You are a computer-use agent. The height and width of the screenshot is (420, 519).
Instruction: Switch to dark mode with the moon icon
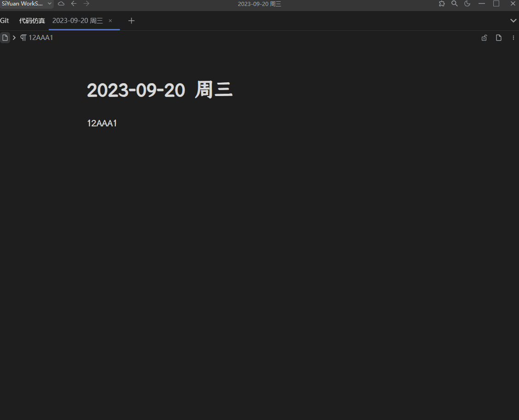pyautogui.click(x=467, y=4)
